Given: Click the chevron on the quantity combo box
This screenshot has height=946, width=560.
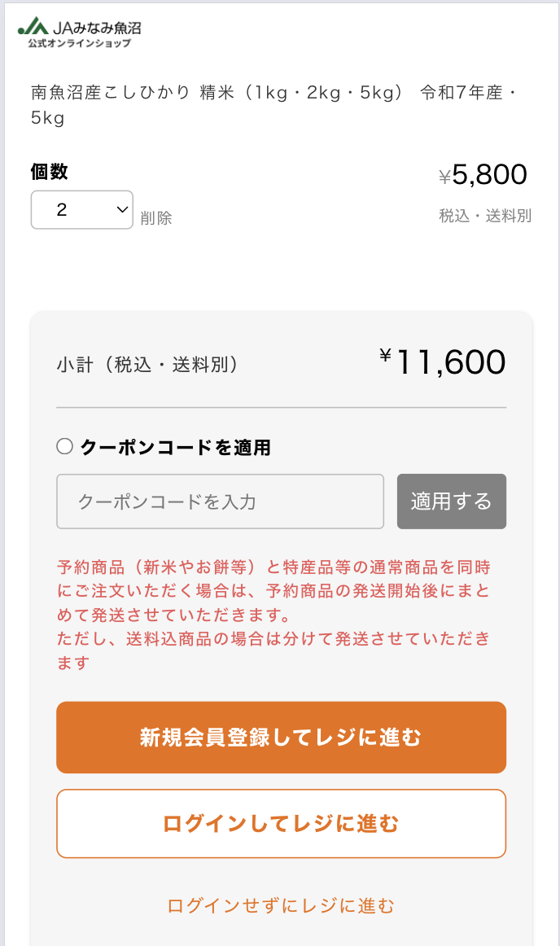Looking at the screenshot, I should pos(120,209).
